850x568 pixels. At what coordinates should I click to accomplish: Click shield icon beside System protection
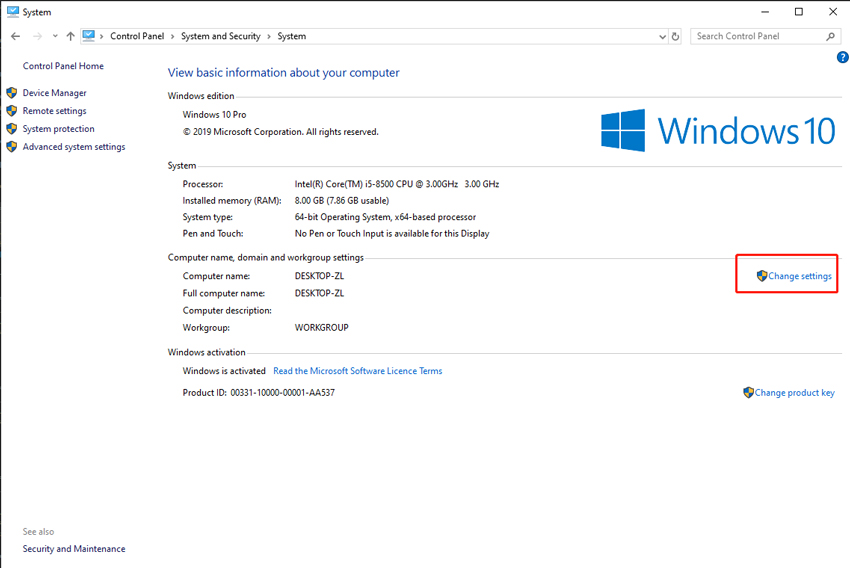tap(12, 128)
